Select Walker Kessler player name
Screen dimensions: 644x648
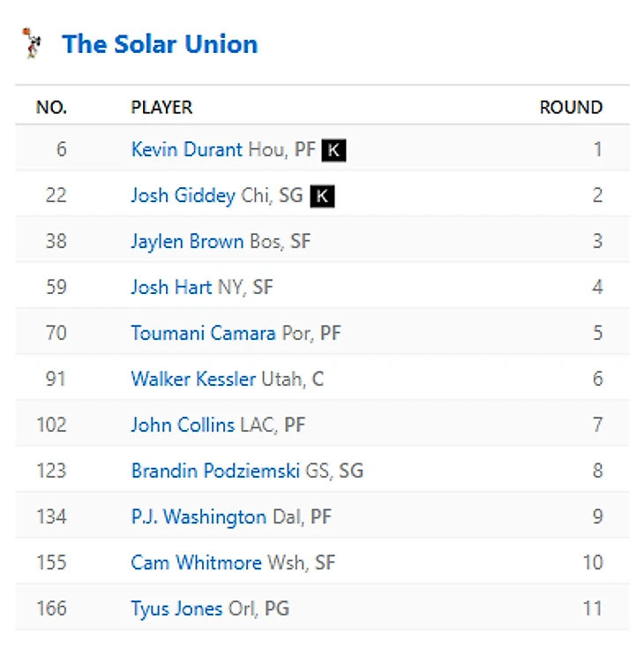click(x=193, y=379)
